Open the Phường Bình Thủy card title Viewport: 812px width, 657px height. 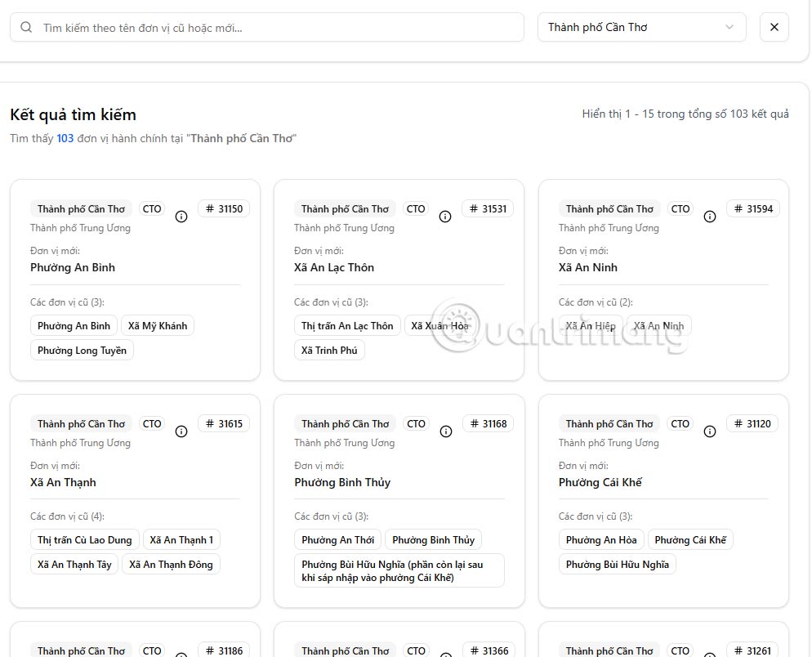coord(342,482)
